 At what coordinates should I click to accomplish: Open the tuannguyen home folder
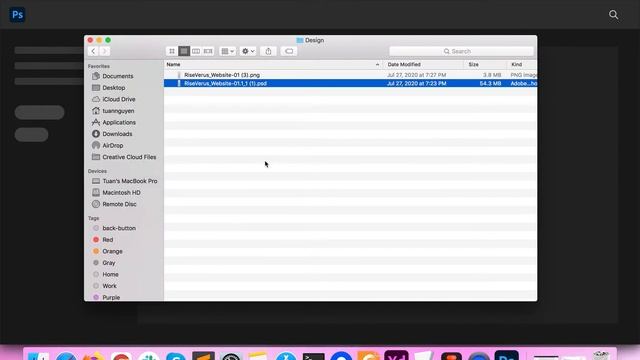pyautogui.click(x=118, y=111)
